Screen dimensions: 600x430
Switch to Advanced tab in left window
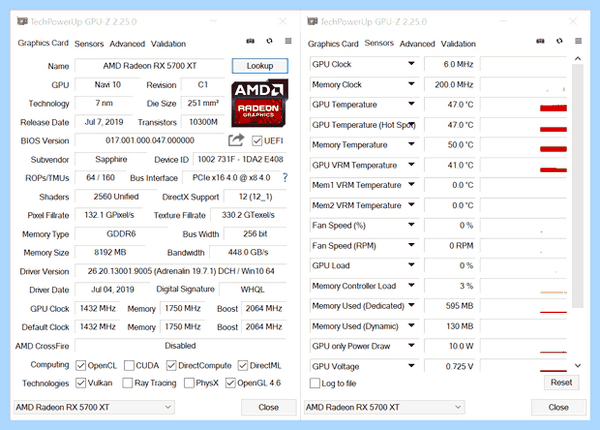pos(127,44)
